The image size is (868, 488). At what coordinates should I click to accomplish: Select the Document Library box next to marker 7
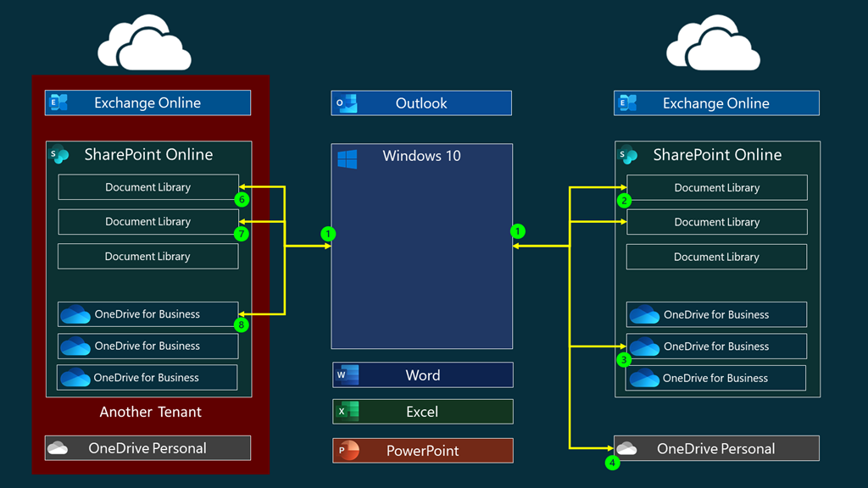click(x=147, y=222)
